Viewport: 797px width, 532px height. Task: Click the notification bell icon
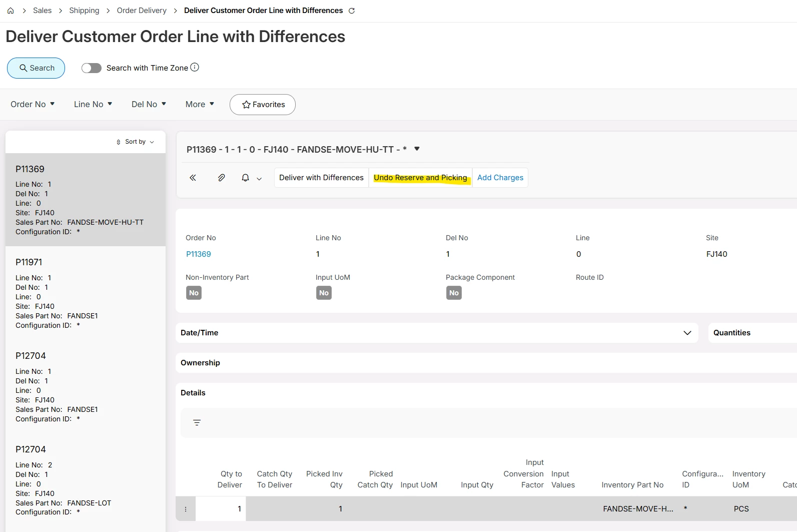pos(245,178)
